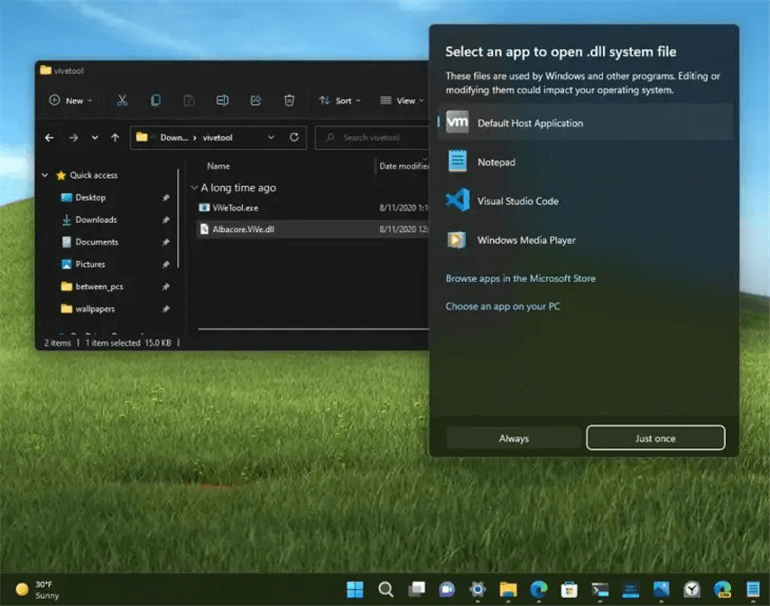The width and height of the screenshot is (770, 606).
Task: Select Desktop in Quick access
Action: point(90,197)
